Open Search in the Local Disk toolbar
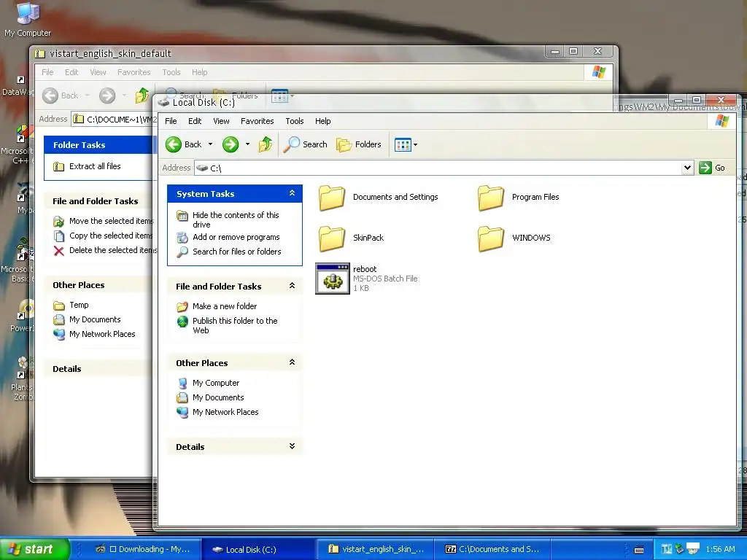 (306, 144)
